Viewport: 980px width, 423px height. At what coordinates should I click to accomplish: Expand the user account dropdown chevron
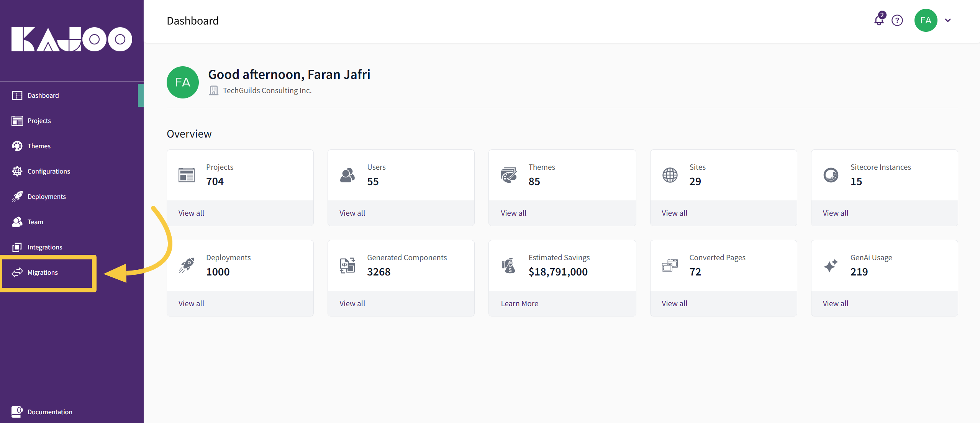[948, 21]
